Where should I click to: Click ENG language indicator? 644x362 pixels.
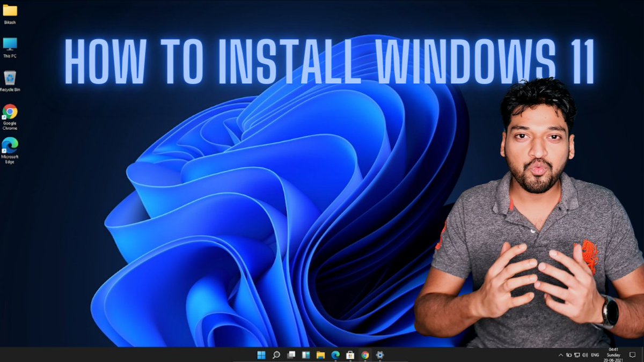click(x=595, y=355)
